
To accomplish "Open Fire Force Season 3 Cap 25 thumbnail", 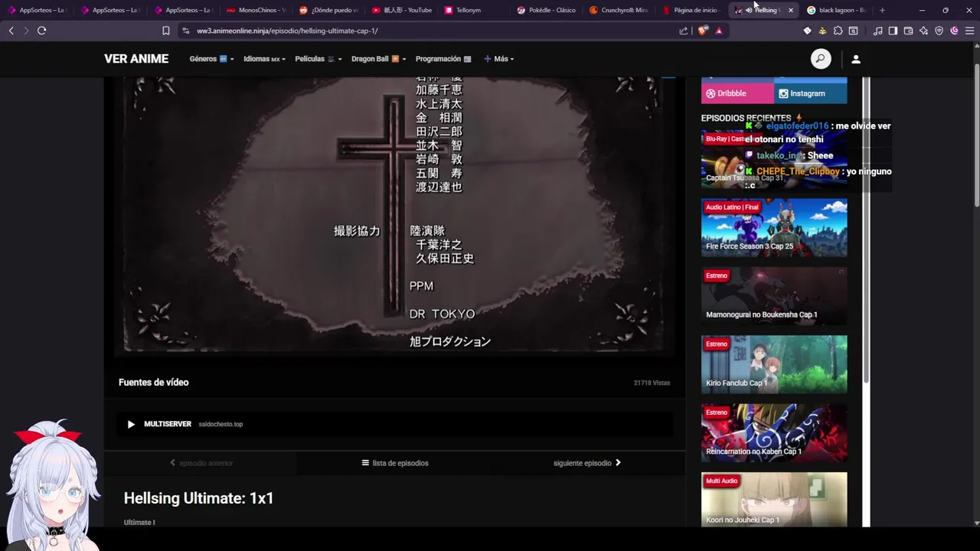I will (774, 227).
